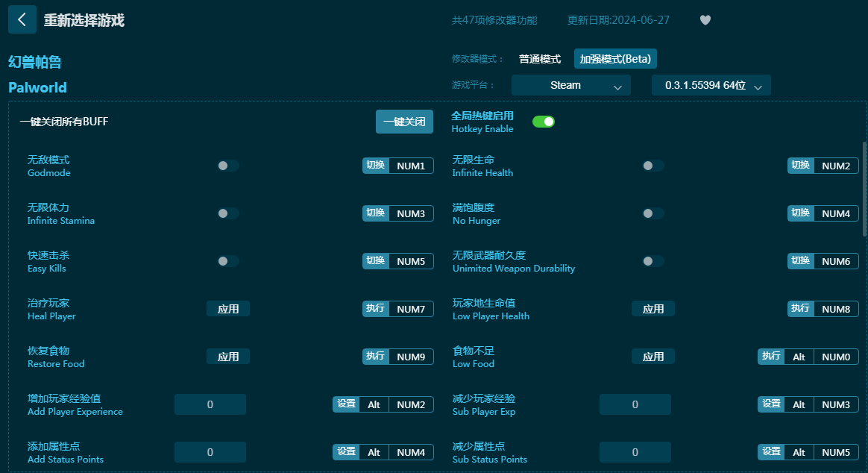Screen dimensions: 868x473
Task: Click 执行 button for Restore Food
Action: coord(375,357)
